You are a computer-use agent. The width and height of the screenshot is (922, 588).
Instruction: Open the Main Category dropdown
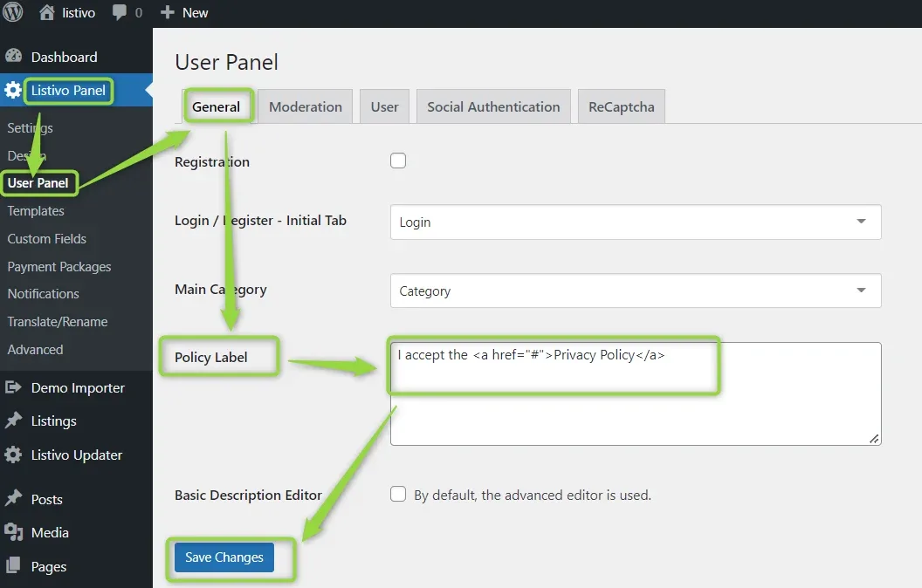point(636,291)
